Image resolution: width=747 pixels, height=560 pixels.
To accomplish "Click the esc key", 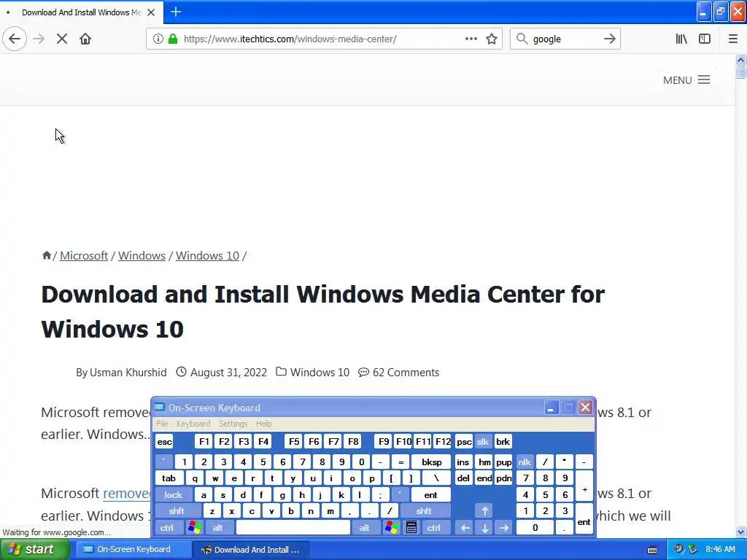I will point(164,442).
